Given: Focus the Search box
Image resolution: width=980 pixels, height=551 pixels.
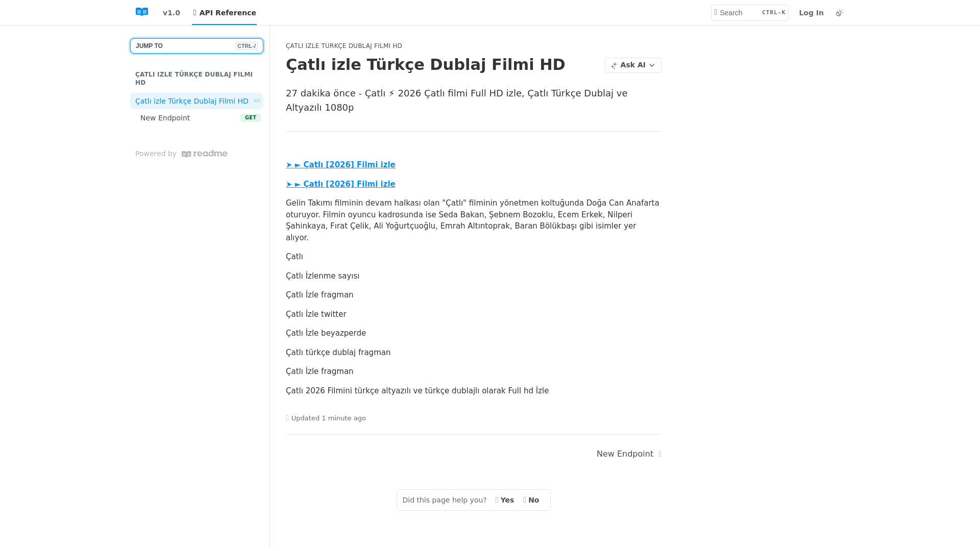Looking at the screenshot, I should 749,13.
